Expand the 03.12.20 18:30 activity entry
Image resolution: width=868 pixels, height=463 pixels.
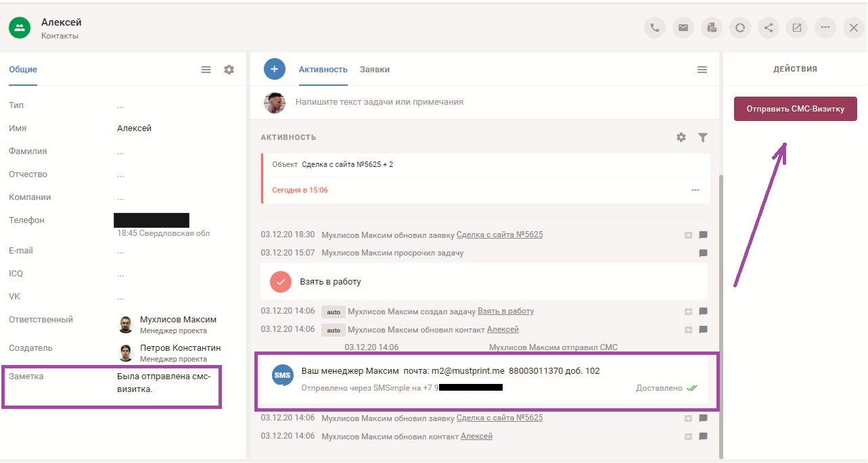tap(688, 235)
